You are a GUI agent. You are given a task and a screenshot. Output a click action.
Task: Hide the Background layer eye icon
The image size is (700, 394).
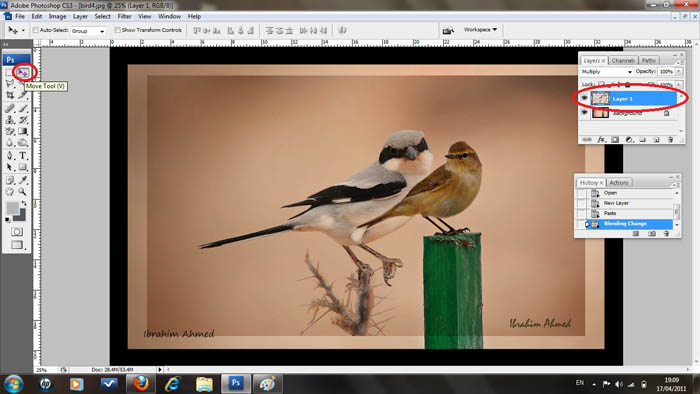coord(584,112)
